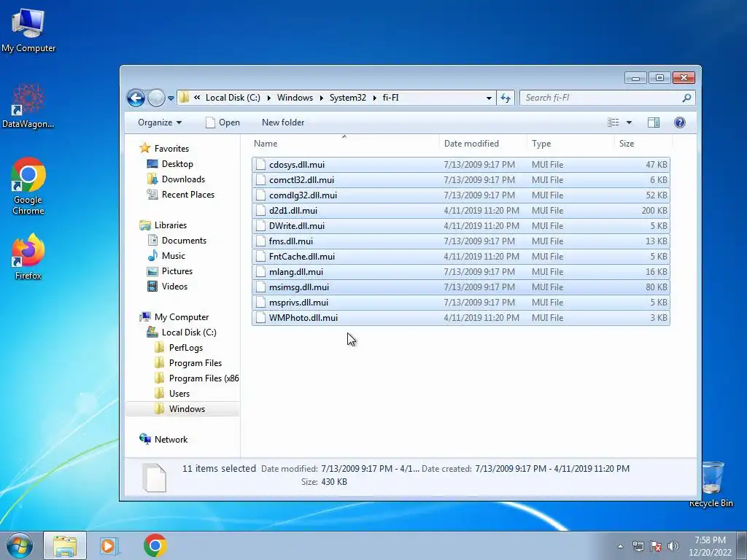Select file d2d1.dll.mui

coord(461,211)
